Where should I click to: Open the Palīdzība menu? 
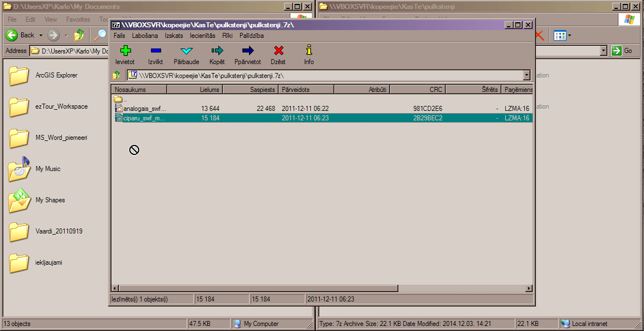coord(252,36)
